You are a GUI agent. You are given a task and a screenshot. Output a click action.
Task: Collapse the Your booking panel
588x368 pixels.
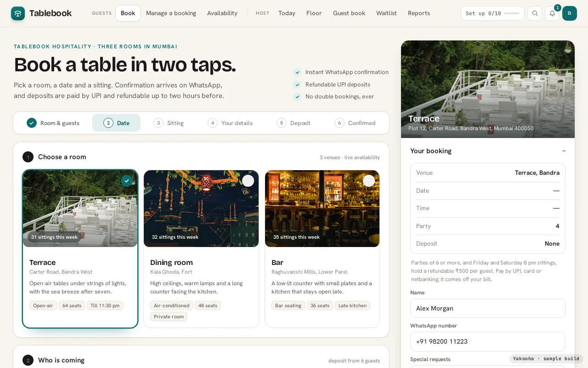564,151
